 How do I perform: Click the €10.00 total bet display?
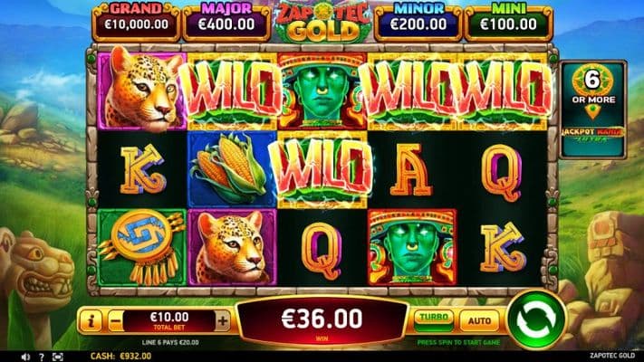pyautogui.click(x=169, y=320)
